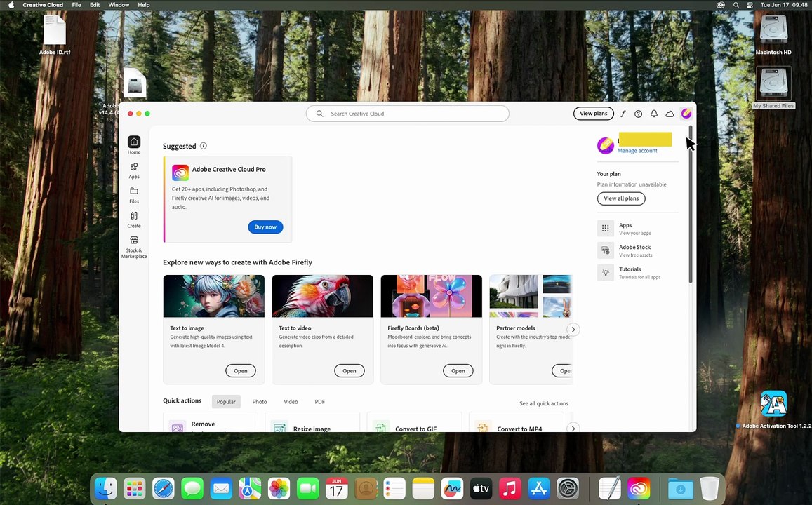
Task: Click See all quick actions link
Action: (x=544, y=403)
